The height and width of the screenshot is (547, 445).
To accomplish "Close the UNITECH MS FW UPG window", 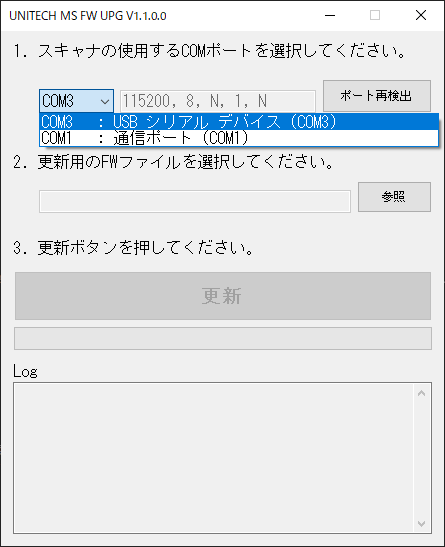I will coord(421,15).
